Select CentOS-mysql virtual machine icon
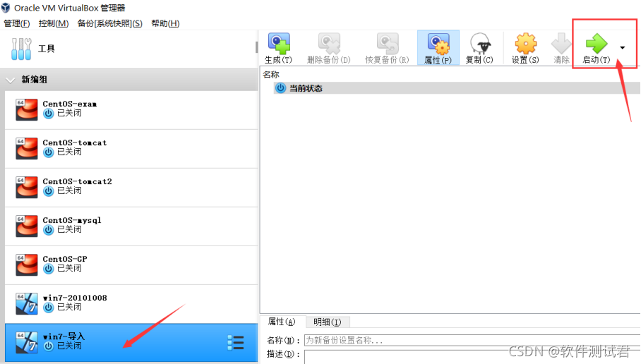641x364 pixels. point(27,226)
